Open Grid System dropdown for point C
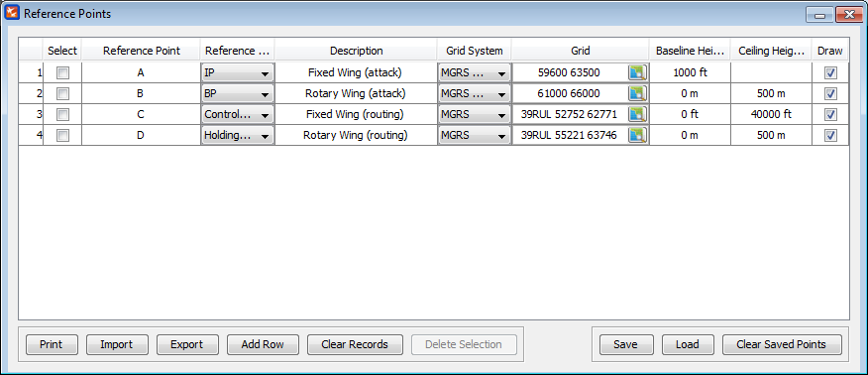This screenshot has width=868, height=375. (x=475, y=115)
